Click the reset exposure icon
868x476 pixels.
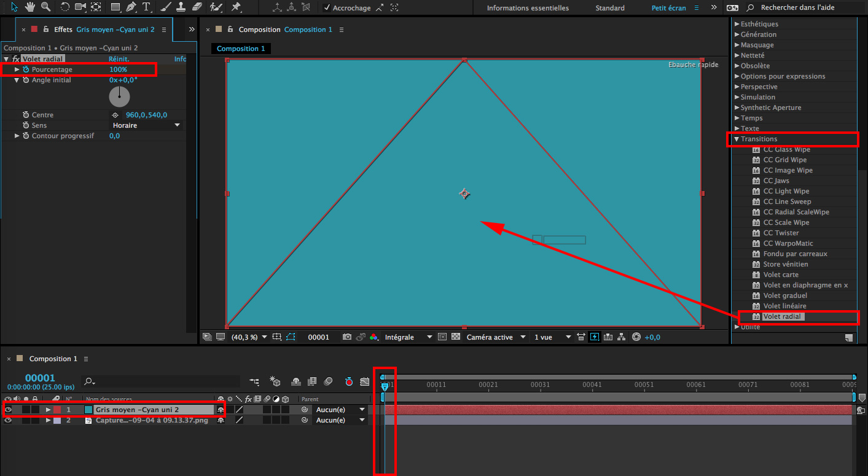pyautogui.click(x=636, y=337)
